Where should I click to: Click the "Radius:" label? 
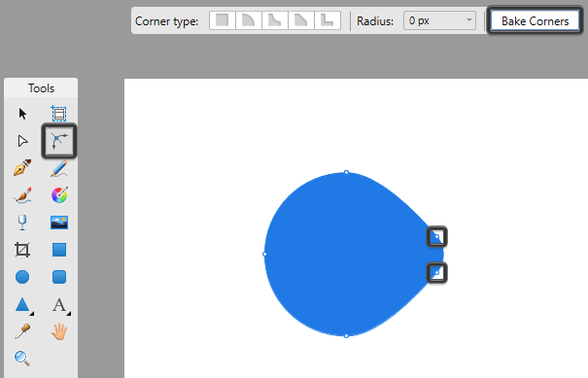pos(375,21)
